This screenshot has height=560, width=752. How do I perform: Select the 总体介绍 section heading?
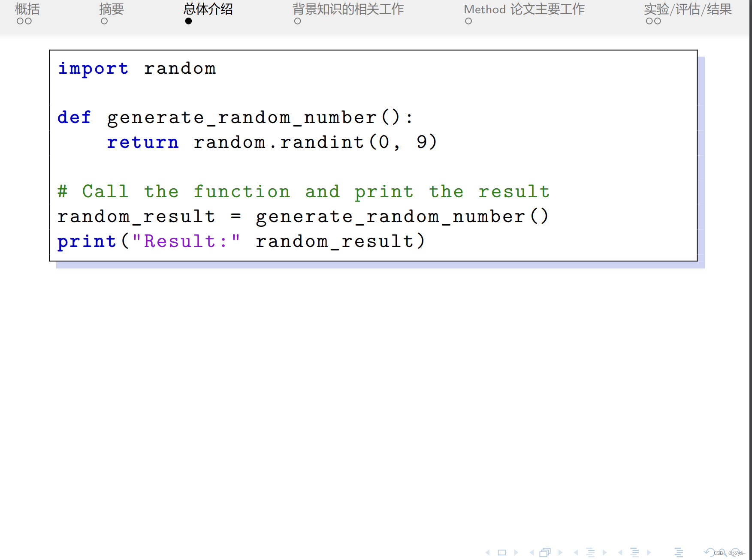point(208,9)
